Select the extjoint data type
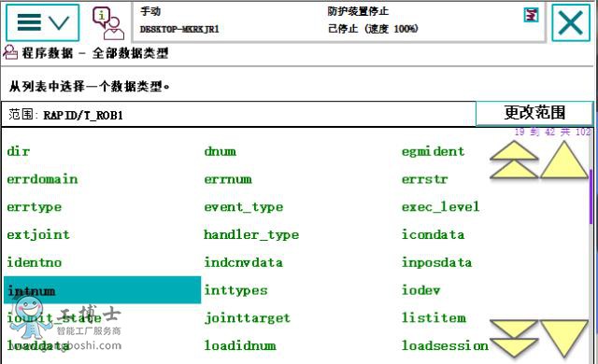598x364 pixels. [38, 235]
